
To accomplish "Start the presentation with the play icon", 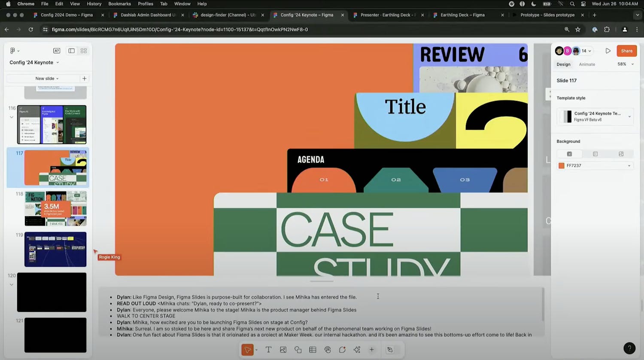I will click(608, 51).
